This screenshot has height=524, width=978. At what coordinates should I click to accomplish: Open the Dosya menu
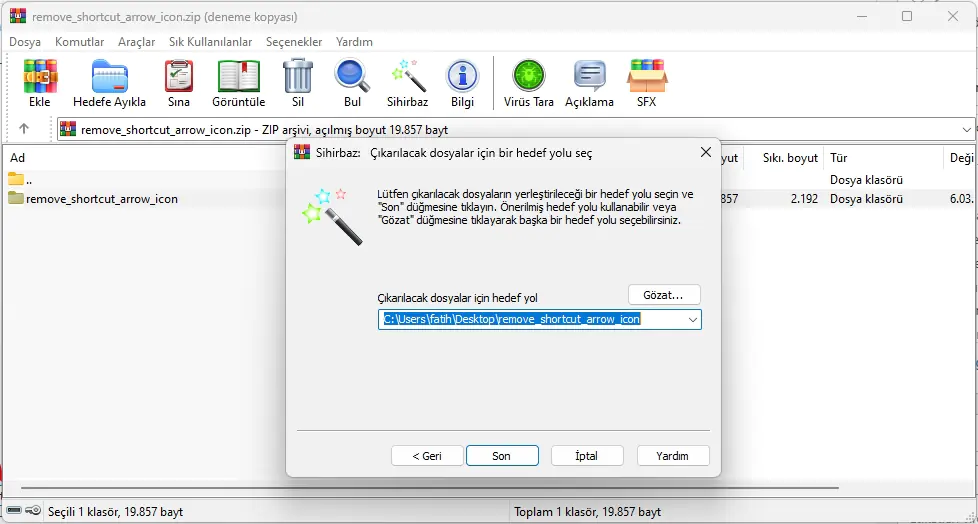coord(25,42)
